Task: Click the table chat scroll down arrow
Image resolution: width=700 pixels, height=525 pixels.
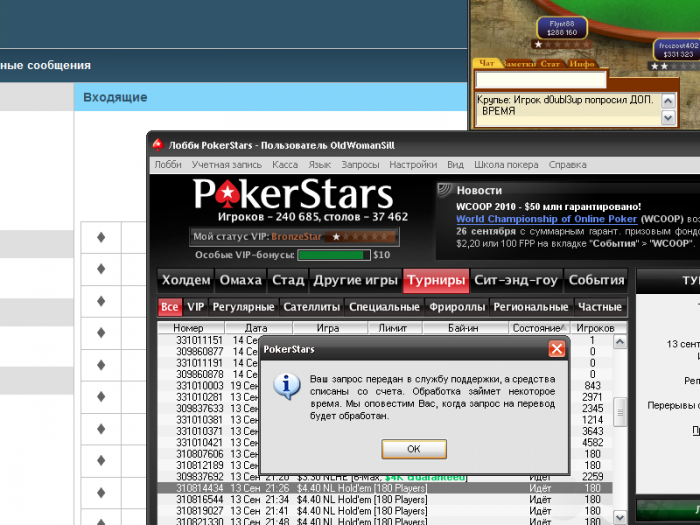Action: [668, 117]
